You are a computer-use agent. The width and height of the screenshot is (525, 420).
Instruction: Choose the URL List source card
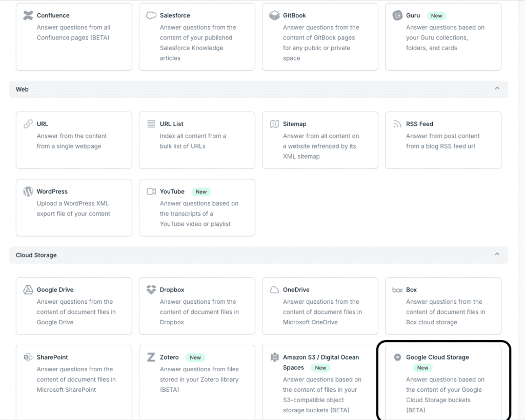pyautogui.click(x=197, y=140)
